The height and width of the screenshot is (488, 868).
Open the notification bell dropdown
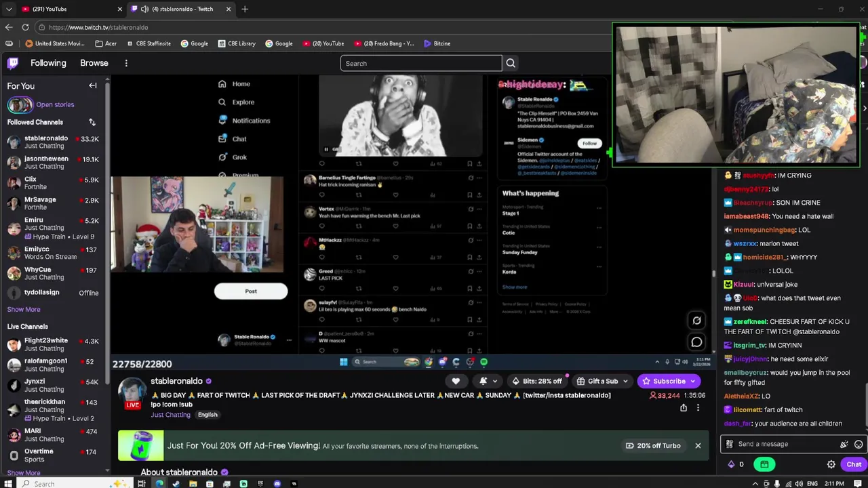(x=488, y=381)
